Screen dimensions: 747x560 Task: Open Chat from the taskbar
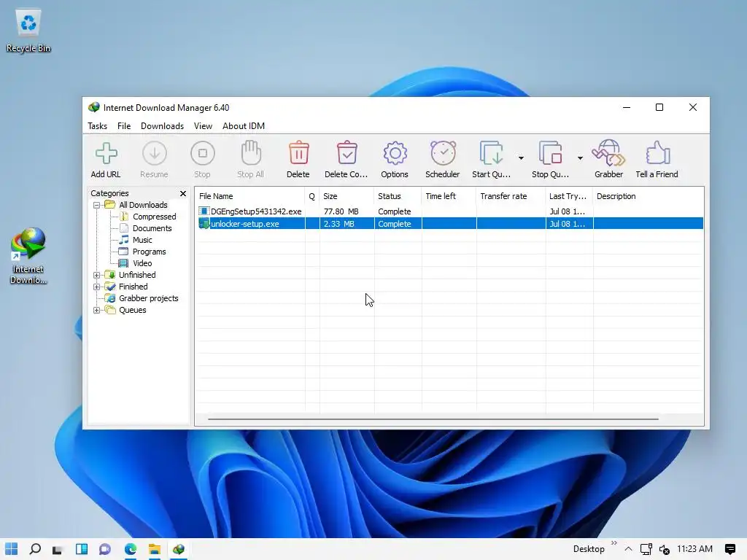click(105, 549)
